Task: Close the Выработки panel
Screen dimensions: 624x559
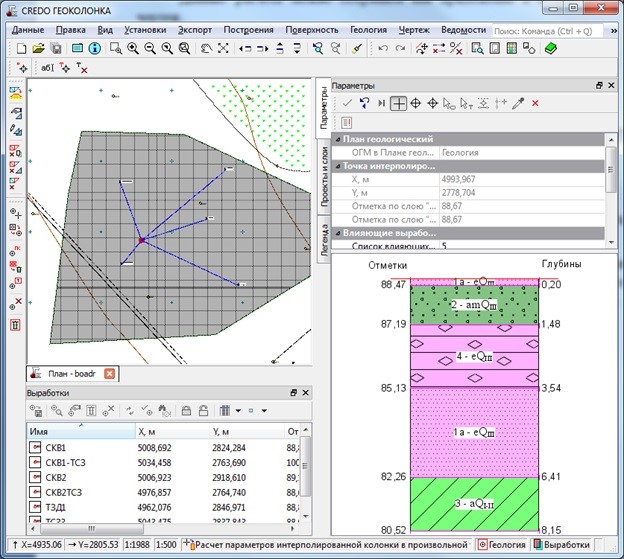Action: (306, 393)
